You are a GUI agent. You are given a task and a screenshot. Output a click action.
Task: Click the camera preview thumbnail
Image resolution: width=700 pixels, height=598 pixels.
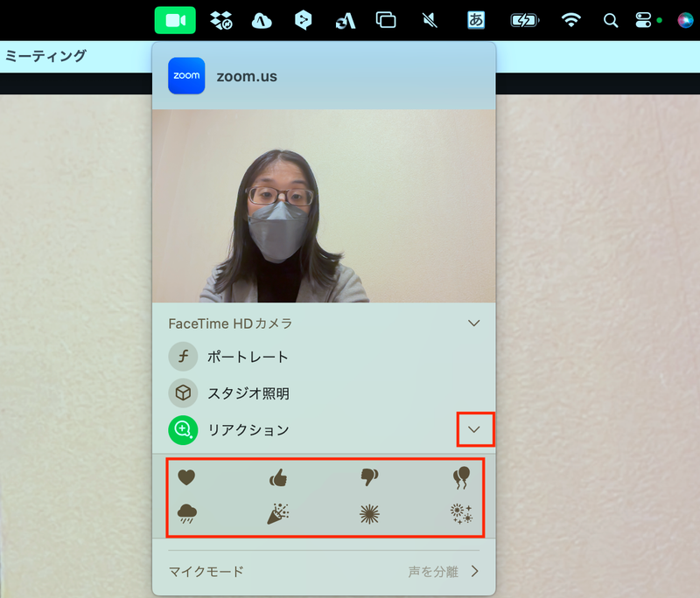point(324,205)
